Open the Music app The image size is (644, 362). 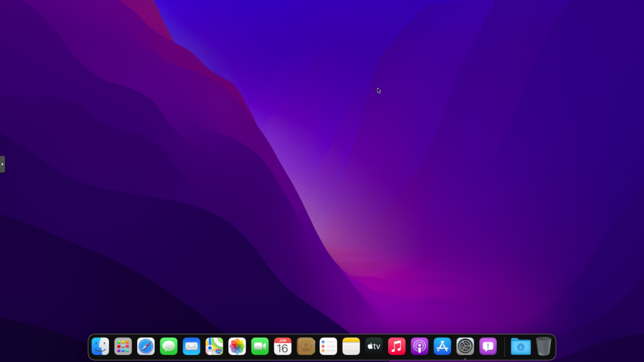pyautogui.click(x=397, y=346)
